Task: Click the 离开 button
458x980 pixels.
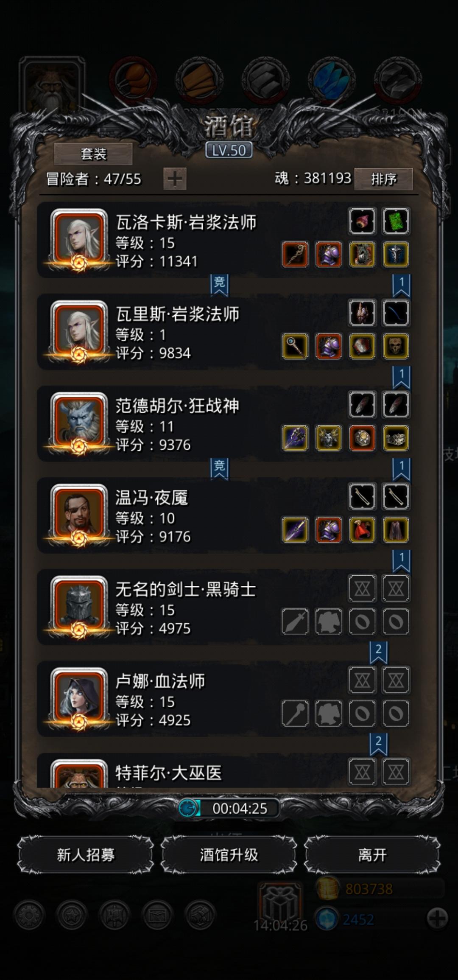Action: tap(372, 855)
